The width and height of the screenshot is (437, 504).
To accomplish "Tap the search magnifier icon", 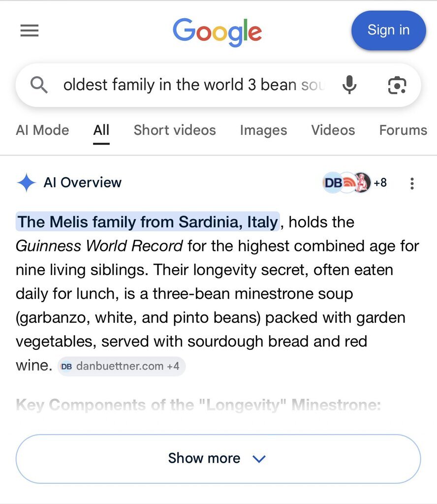I will tap(39, 85).
